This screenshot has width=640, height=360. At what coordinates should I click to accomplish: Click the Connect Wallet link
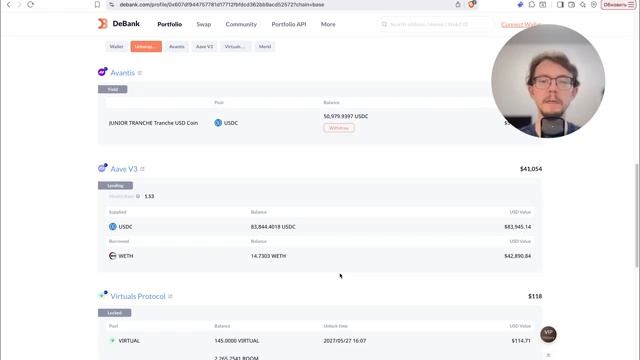[521, 24]
